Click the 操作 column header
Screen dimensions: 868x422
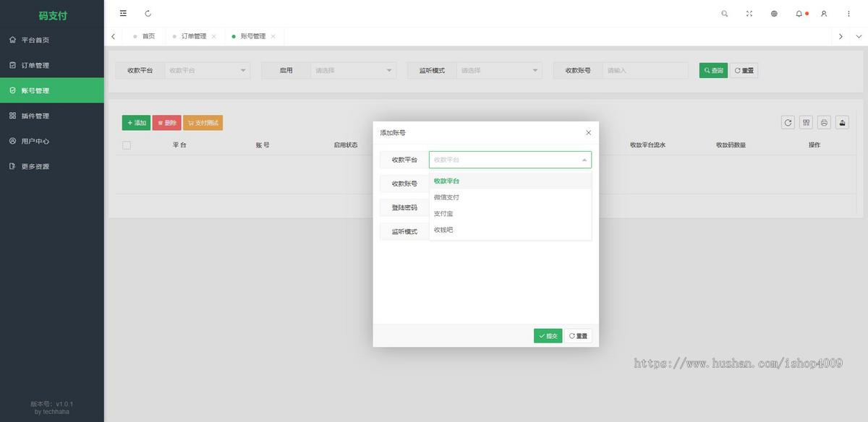coord(814,145)
